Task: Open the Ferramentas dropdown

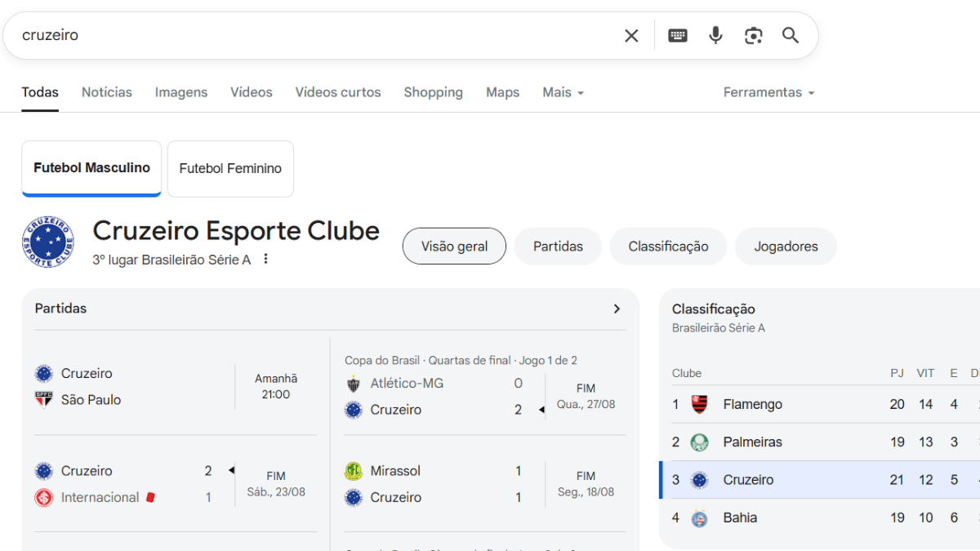Action: coord(768,92)
